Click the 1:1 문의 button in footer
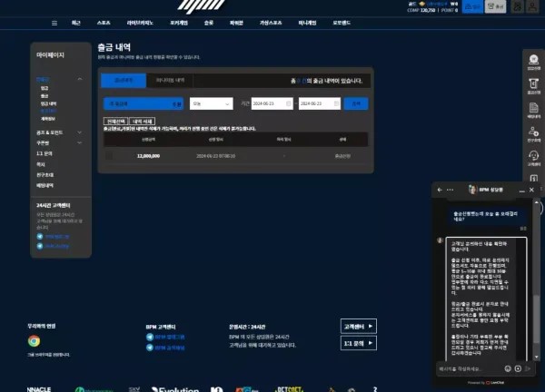 pyautogui.click(x=358, y=344)
